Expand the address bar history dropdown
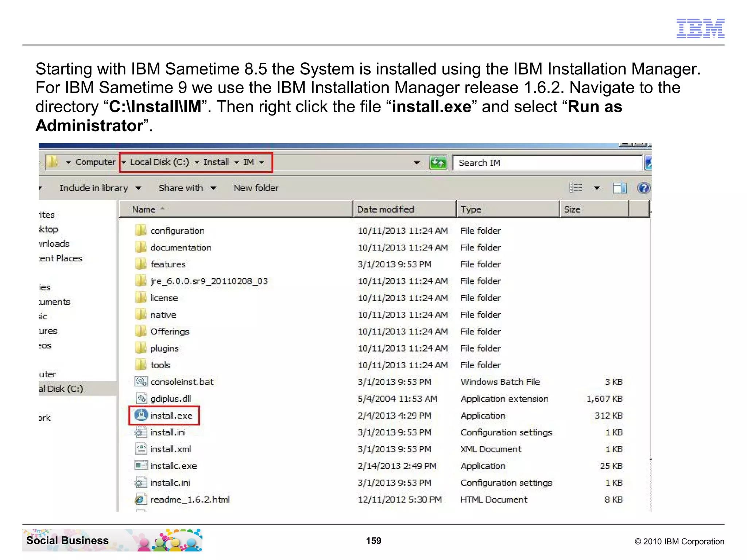Image resolution: width=747 pixels, height=560 pixels. (417, 163)
